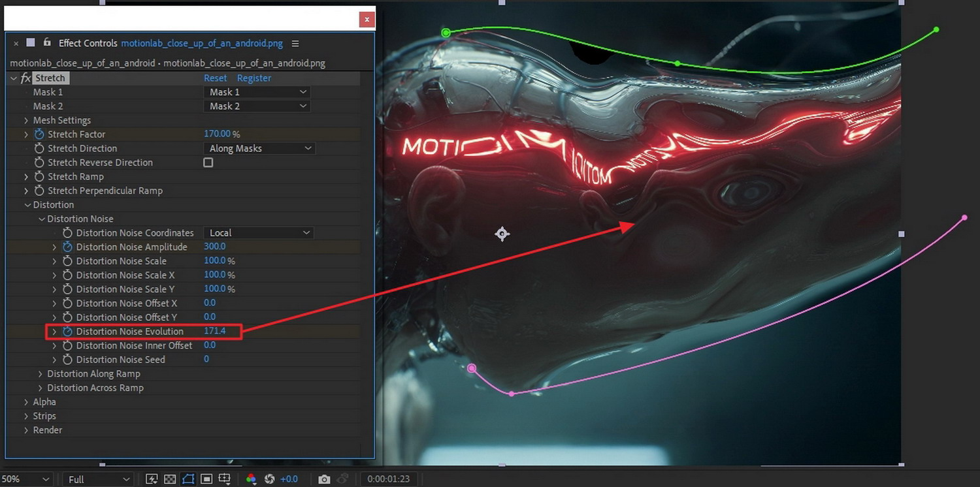This screenshot has width=980, height=487.
Task: Collapse the Distortion group
Action: 27,205
